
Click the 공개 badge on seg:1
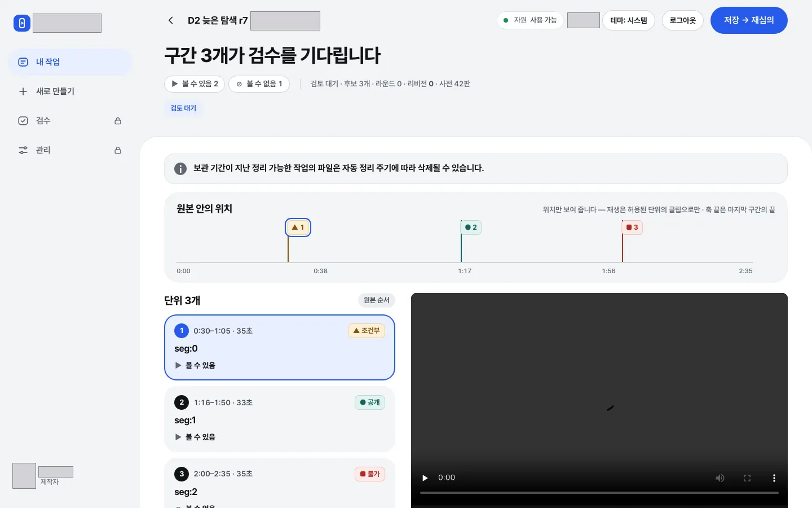coord(370,402)
